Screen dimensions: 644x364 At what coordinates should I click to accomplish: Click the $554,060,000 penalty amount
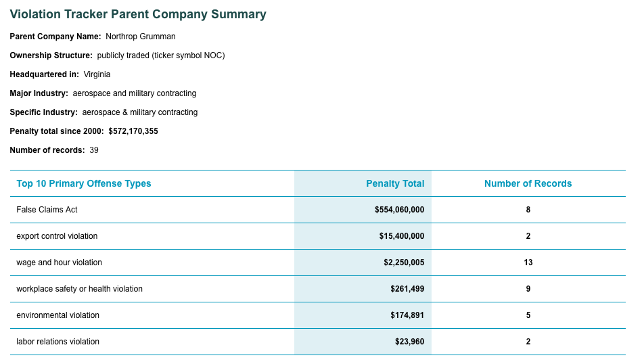[399, 210]
